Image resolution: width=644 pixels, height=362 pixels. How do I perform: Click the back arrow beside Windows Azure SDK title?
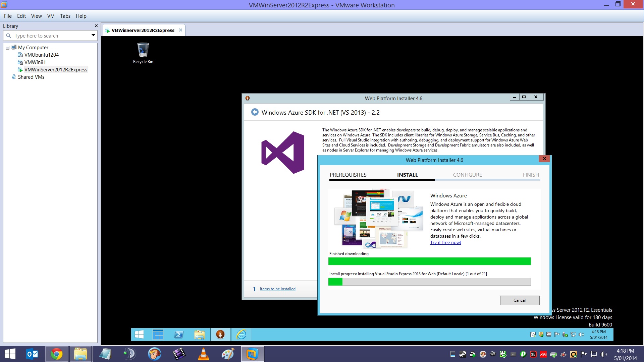(255, 112)
